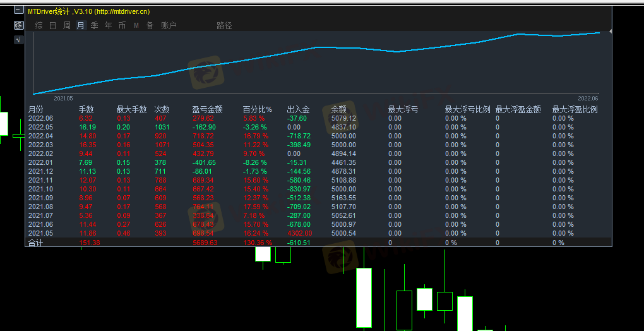The image size is (644, 331).
Task: Click the small arrow marker at chart's right edge
Action: pos(610,31)
